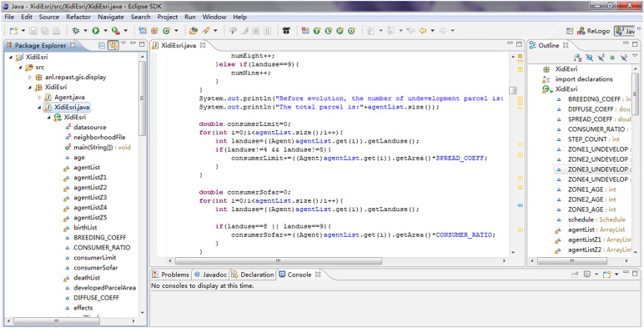Click the editor horizontal scrollbar thumb
This screenshot has width=644, height=328.
pos(279,261)
